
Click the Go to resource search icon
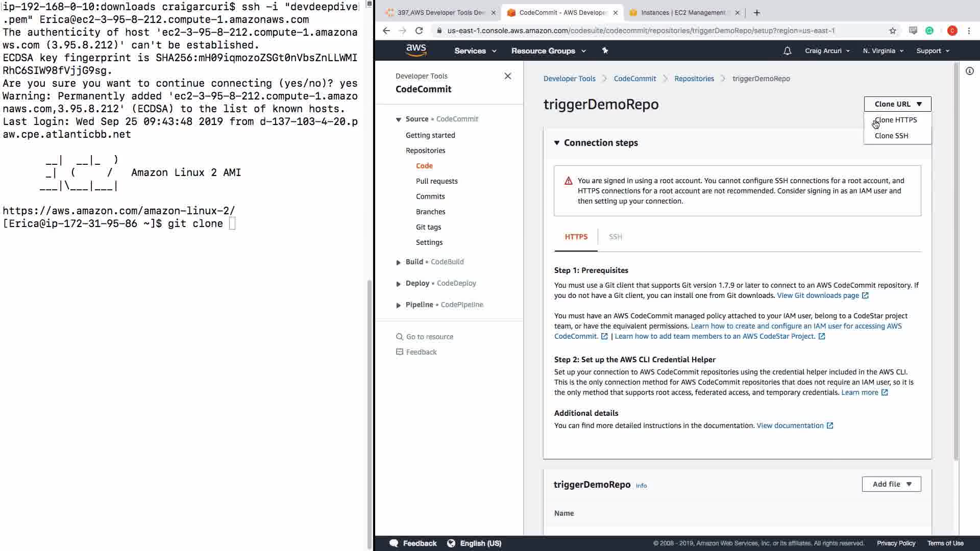(x=400, y=337)
